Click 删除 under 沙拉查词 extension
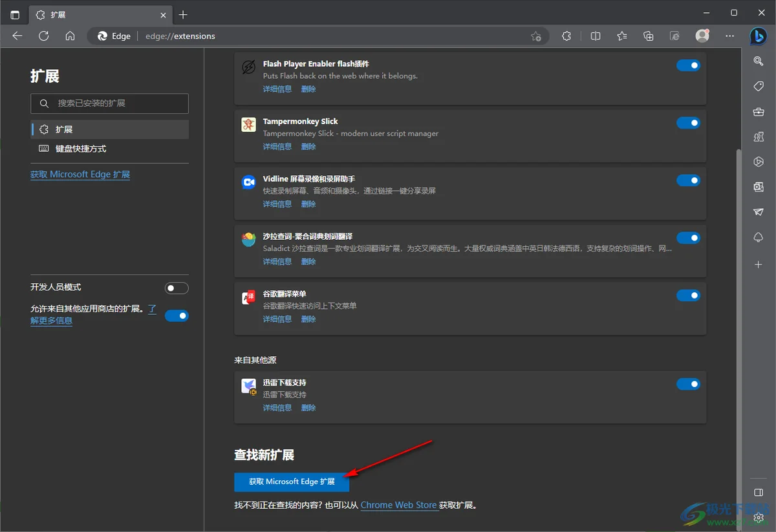 (308, 262)
